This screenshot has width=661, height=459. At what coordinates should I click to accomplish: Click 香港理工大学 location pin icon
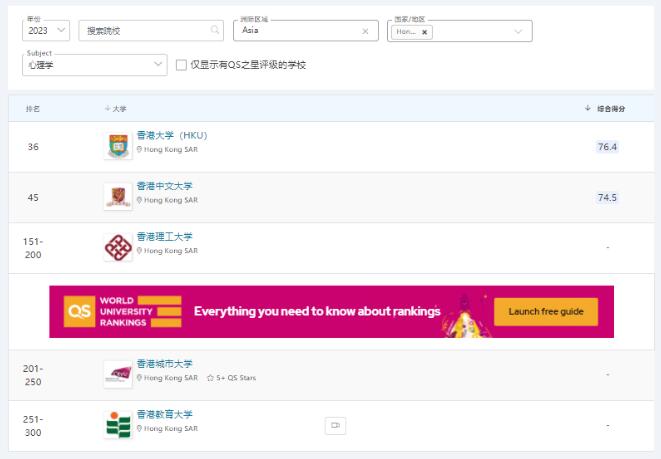(139, 250)
